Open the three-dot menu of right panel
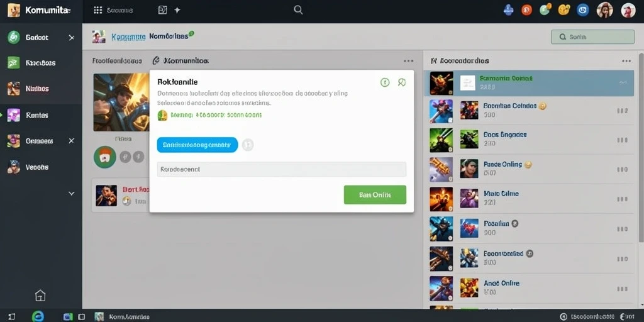 click(626, 61)
